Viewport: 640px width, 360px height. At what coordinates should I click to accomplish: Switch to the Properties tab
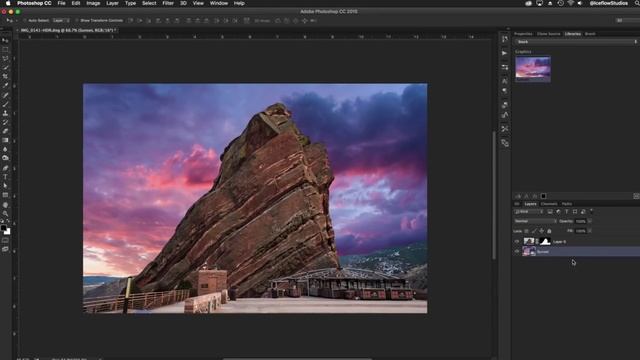tap(523, 34)
